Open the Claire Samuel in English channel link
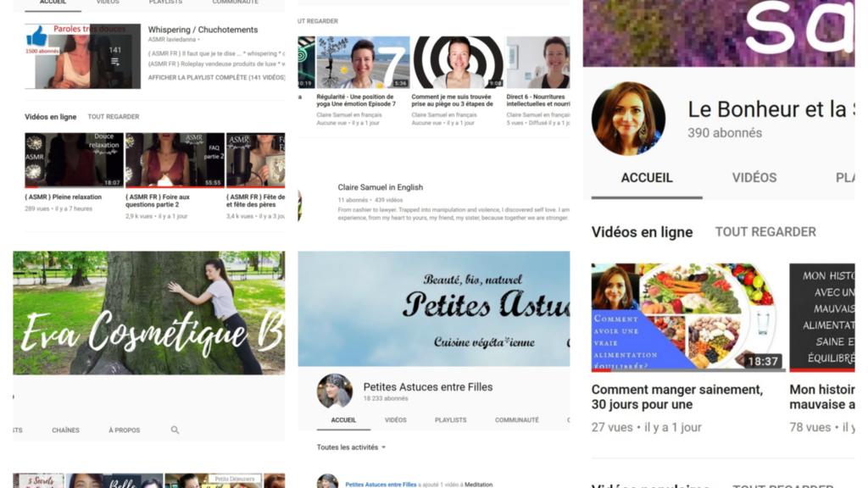The width and height of the screenshot is (868, 488). [381, 187]
